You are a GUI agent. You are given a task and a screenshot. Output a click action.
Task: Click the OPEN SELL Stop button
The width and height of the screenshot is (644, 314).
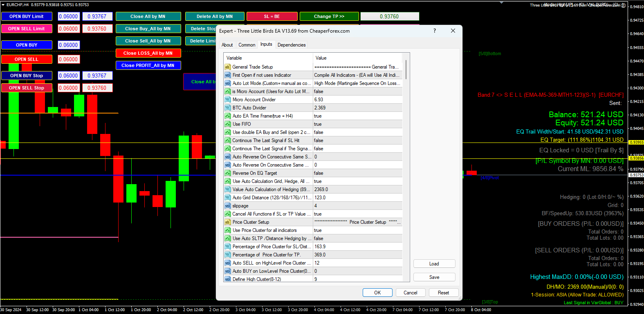(x=27, y=88)
